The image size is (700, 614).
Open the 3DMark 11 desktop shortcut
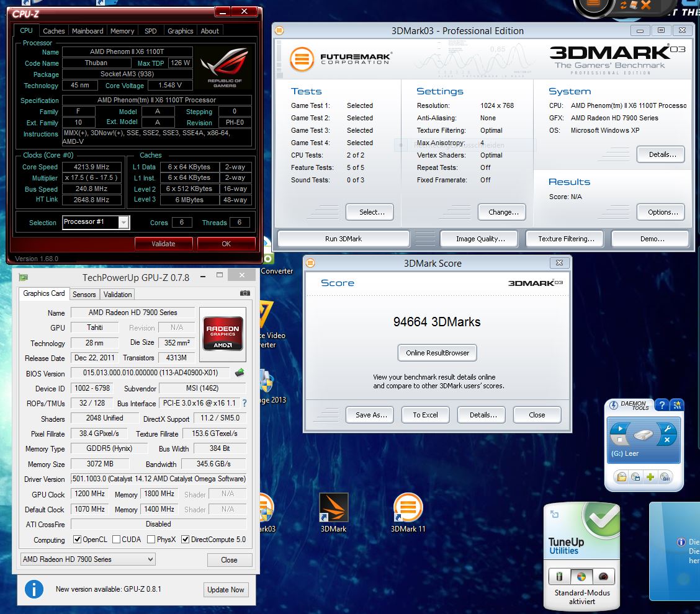coord(408,512)
